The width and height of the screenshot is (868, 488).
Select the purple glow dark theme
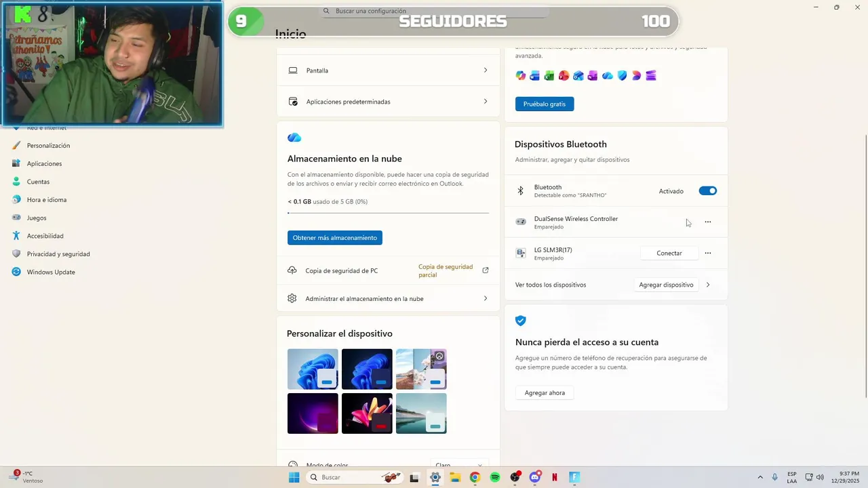[x=313, y=413]
